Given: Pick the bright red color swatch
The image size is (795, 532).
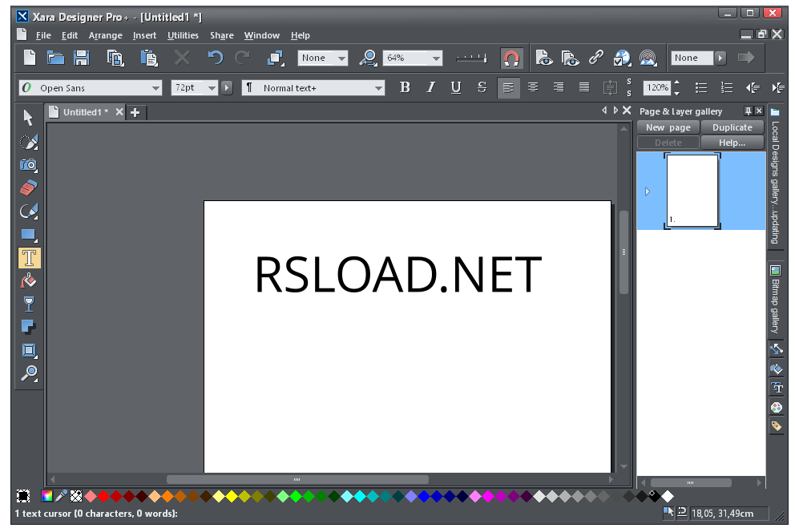Looking at the screenshot, I should 103,496.
